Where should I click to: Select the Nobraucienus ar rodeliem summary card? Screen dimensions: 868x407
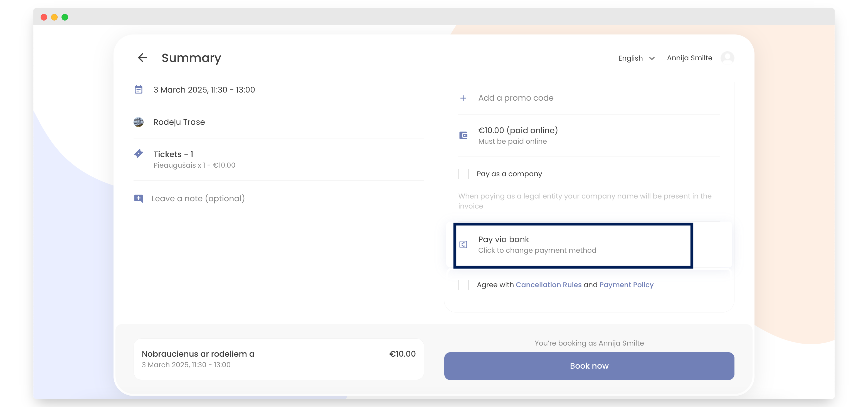pyautogui.click(x=279, y=359)
